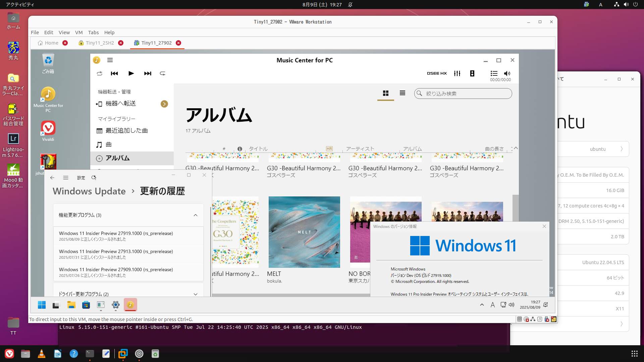
Task: Click the HR column header badge
Action: point(329,149)
